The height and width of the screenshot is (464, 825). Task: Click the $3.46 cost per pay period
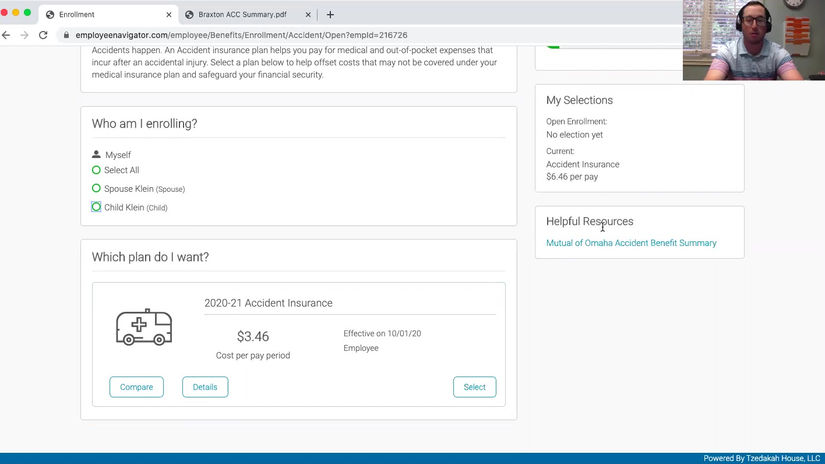pos(253,337)
